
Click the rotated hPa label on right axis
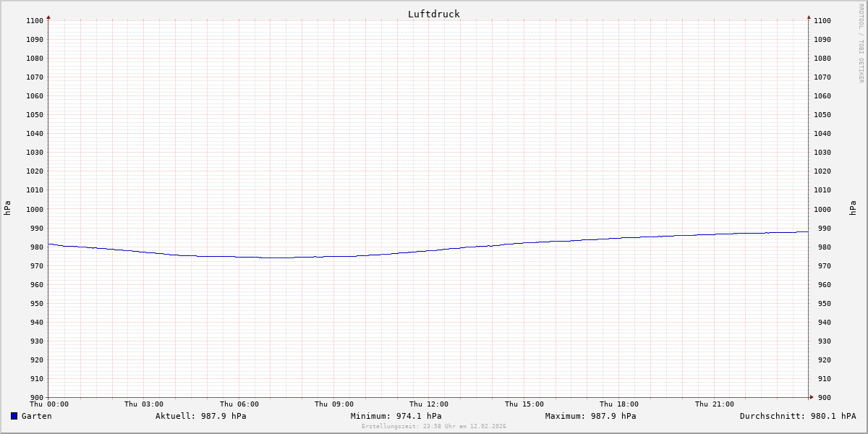[854, 208]
